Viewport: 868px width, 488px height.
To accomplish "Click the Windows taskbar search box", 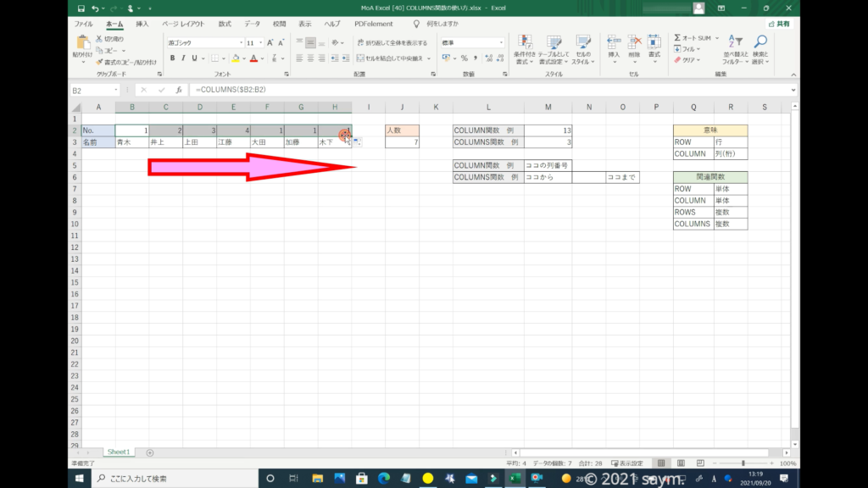I will point(178,480).
